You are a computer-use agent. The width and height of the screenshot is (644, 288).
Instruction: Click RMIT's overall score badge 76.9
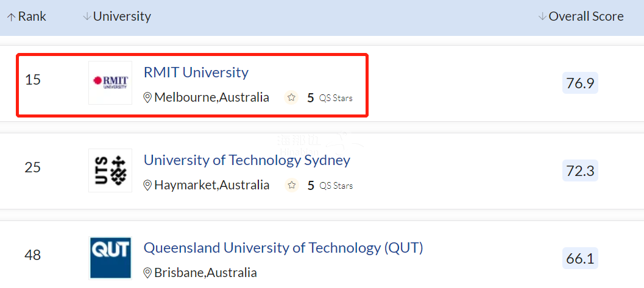coord(580,83)
